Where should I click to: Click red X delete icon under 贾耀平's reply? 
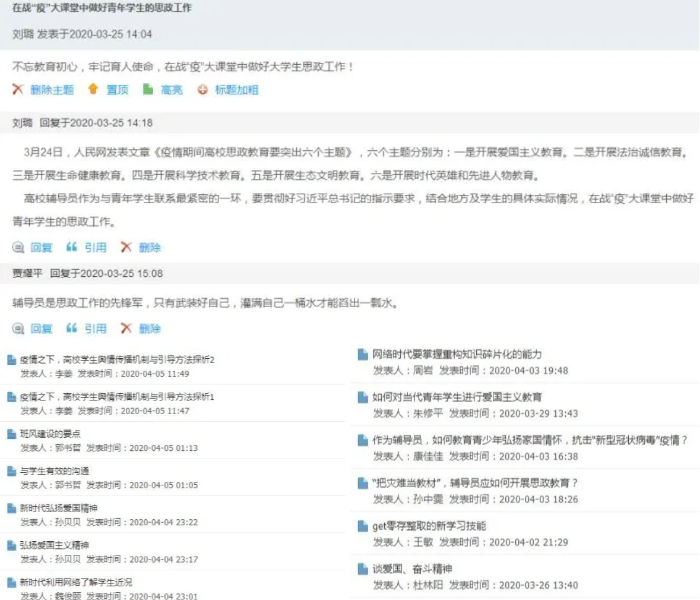pyautogui.click(x=126, y=329)
